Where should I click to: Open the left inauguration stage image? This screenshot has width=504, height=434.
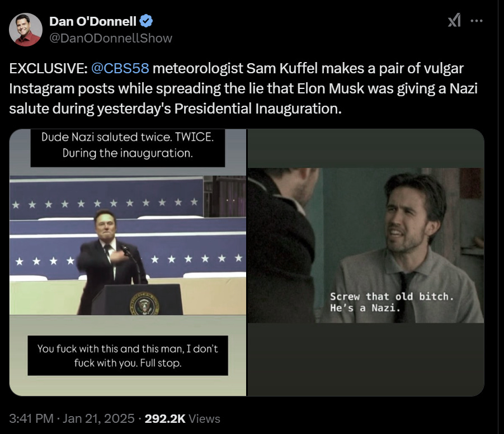128,262
